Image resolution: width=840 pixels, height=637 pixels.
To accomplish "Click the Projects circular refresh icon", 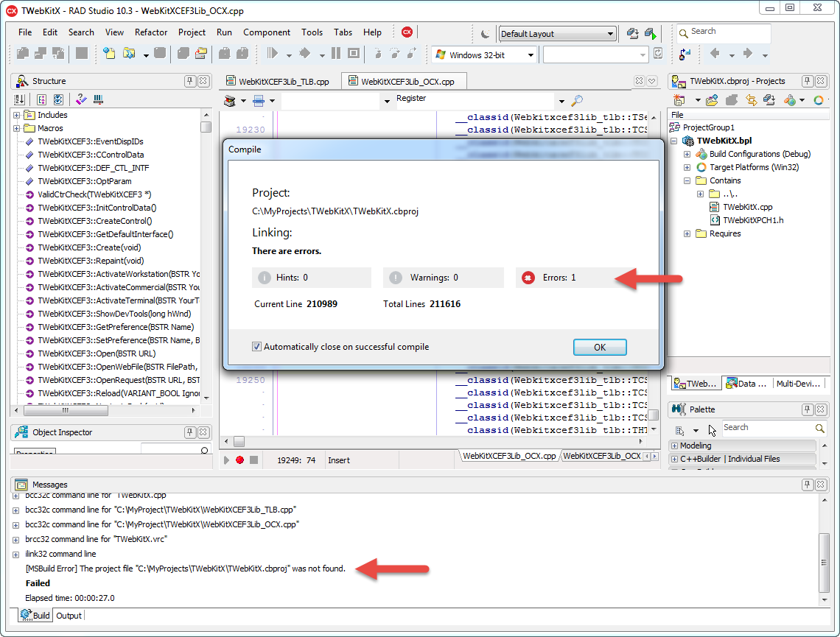I will (x=818, y=100).
